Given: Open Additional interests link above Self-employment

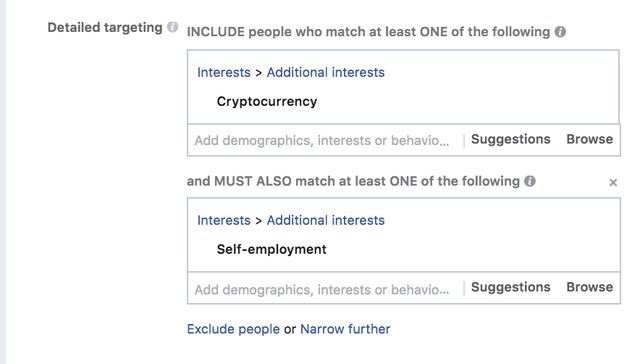Looking at the screenshot, I should (326, 220).
